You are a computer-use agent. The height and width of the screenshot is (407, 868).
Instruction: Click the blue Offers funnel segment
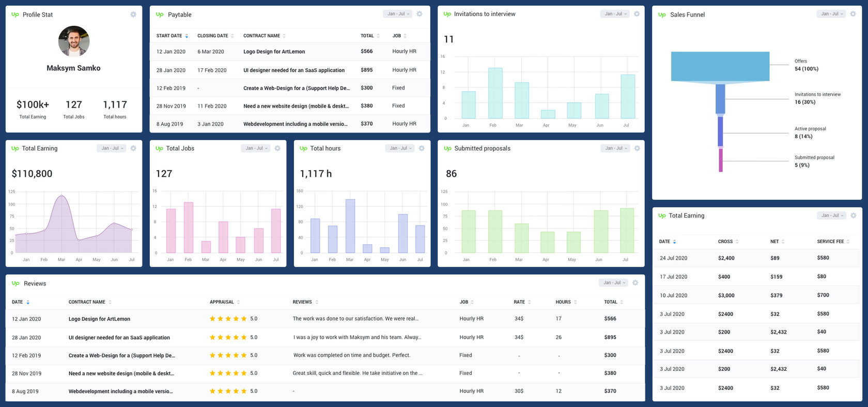tap(720, 67)
